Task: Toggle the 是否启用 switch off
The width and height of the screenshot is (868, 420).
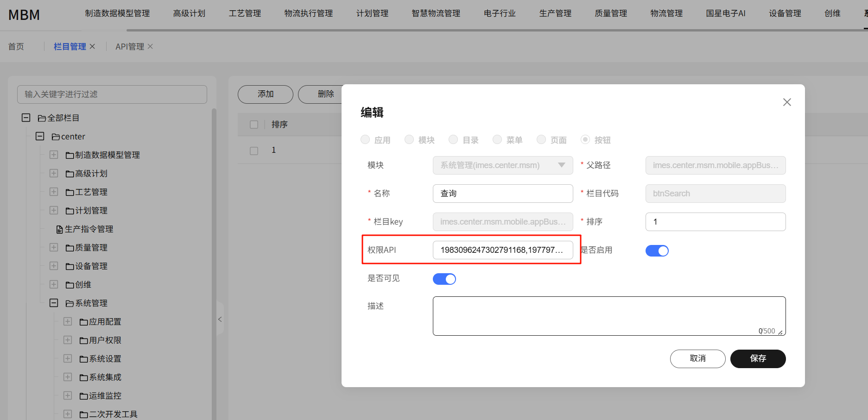Action: point(657,251)
